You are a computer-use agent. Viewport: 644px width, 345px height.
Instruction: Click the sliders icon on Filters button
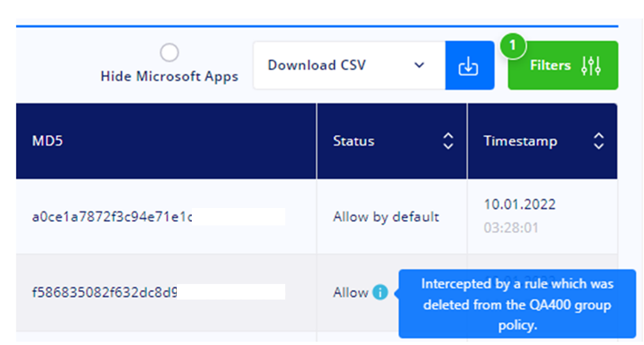(x=591, y=66)
